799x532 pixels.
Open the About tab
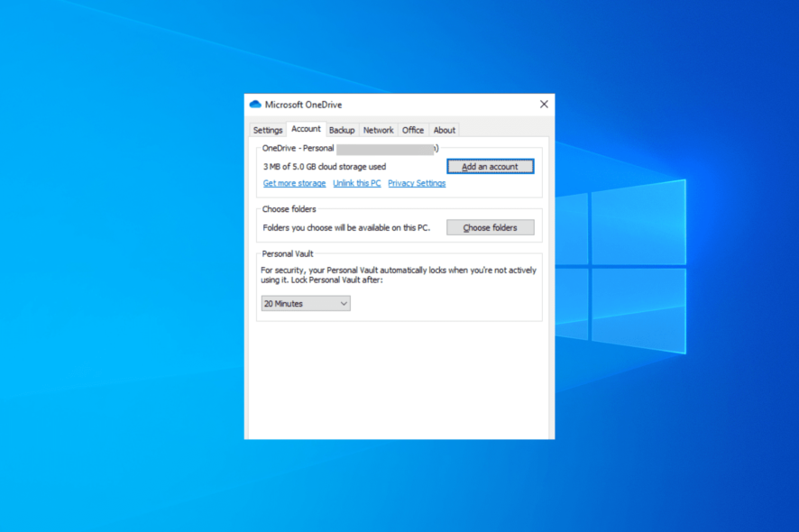444,130
